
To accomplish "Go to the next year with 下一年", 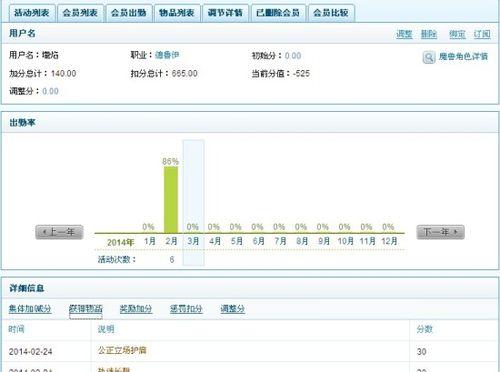I will (440, 232).
